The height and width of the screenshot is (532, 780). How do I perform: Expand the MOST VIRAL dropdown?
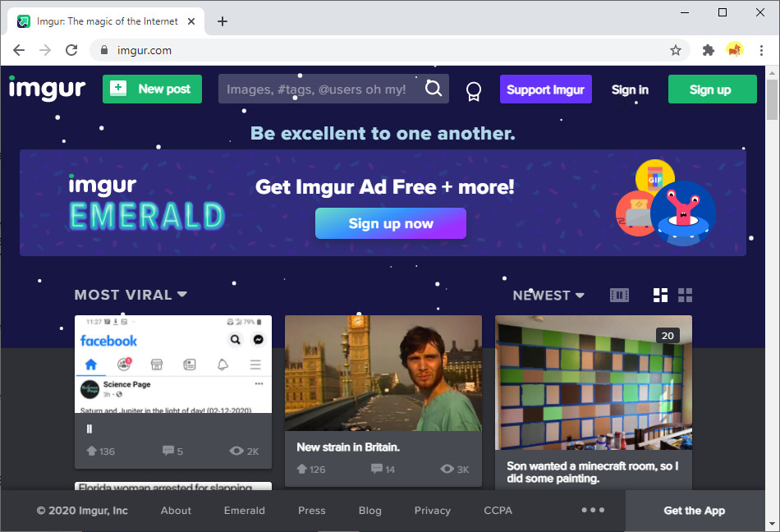point(131,295)
